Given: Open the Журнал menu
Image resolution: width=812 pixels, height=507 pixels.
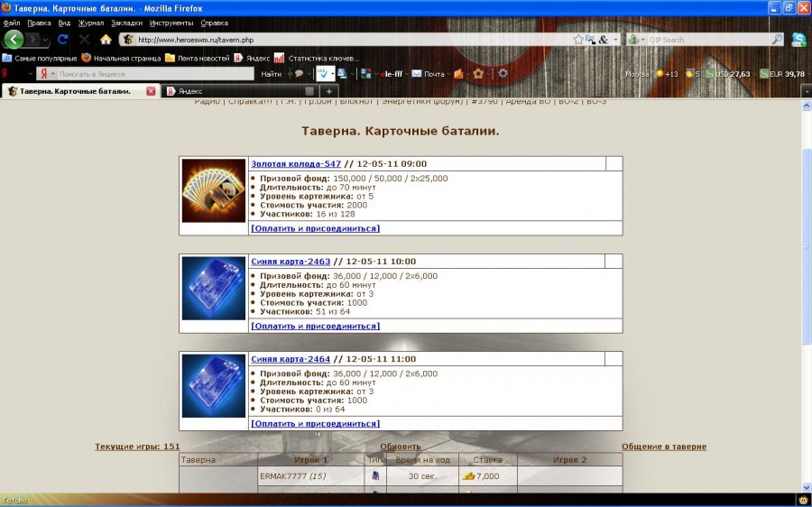Looking at the screenshot, I should point(90,23).
